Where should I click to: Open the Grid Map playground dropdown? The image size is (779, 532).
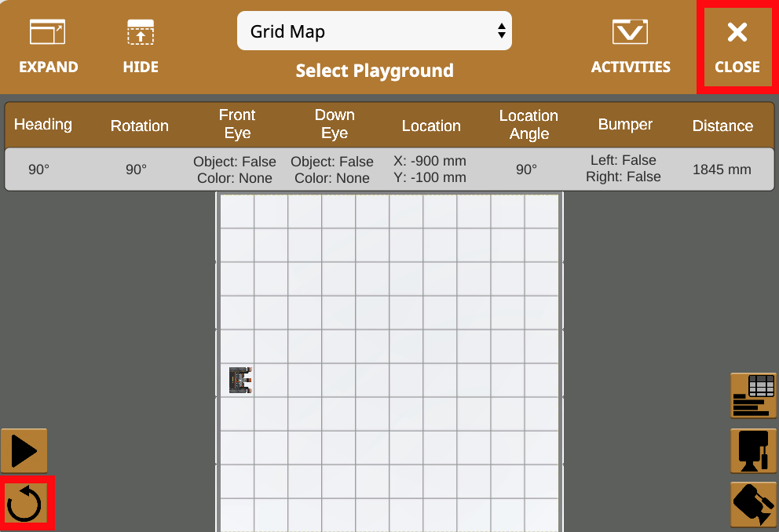point(375,31)
